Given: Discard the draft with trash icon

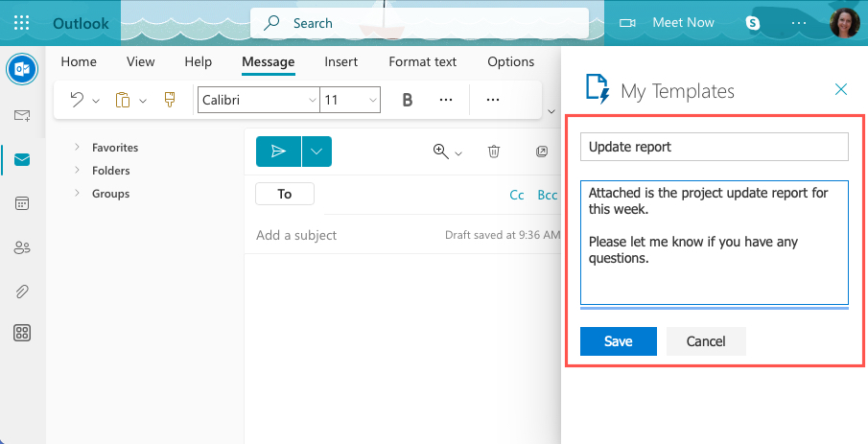Looking at the screenshot, I should (494, 152).
